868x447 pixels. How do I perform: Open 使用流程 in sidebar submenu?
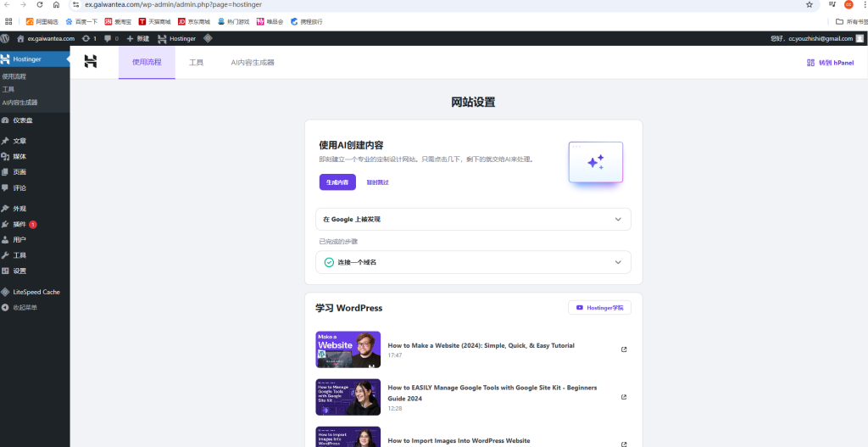[14, 76]
